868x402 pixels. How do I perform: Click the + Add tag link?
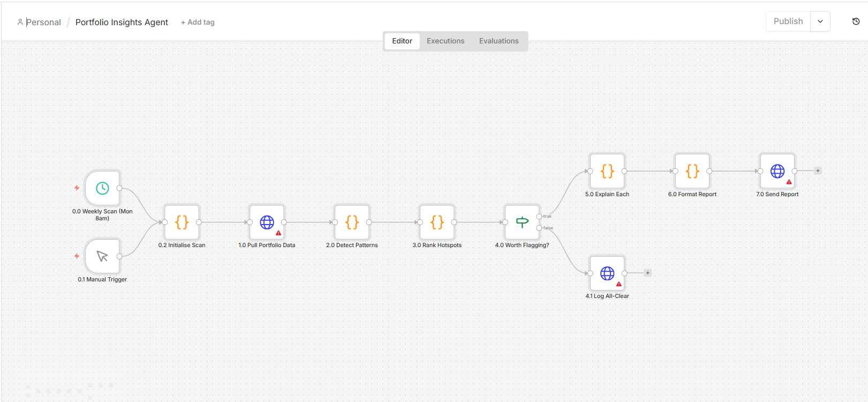pos(198,22)
